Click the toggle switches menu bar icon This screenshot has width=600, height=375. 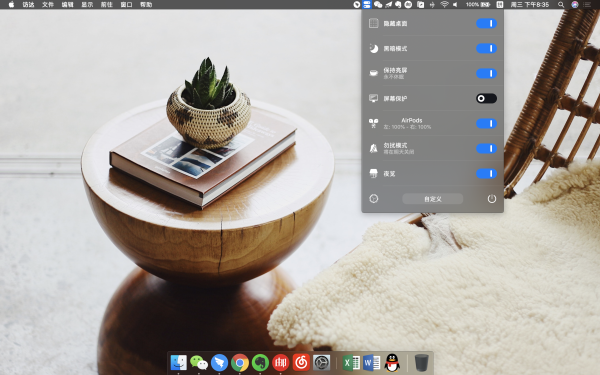[x=367, y=5]
